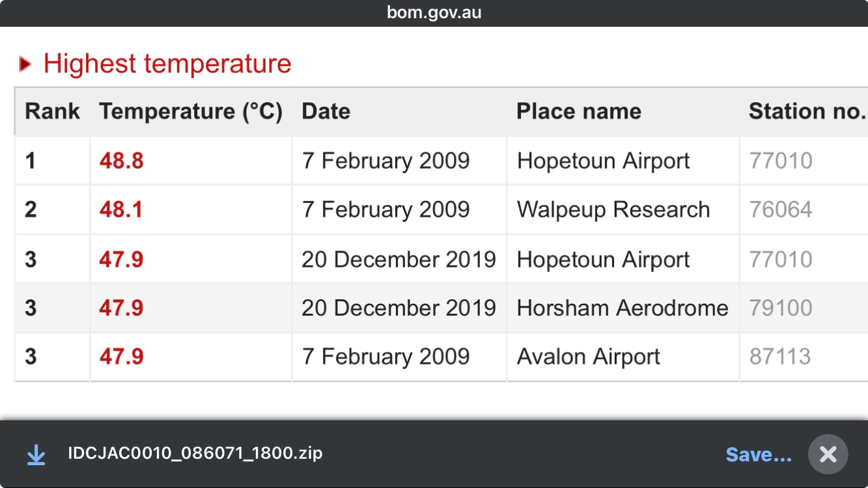The height and width of the screenshot is (488, 868).
Task: Open station number 87113 link
Action: point(780,357)
